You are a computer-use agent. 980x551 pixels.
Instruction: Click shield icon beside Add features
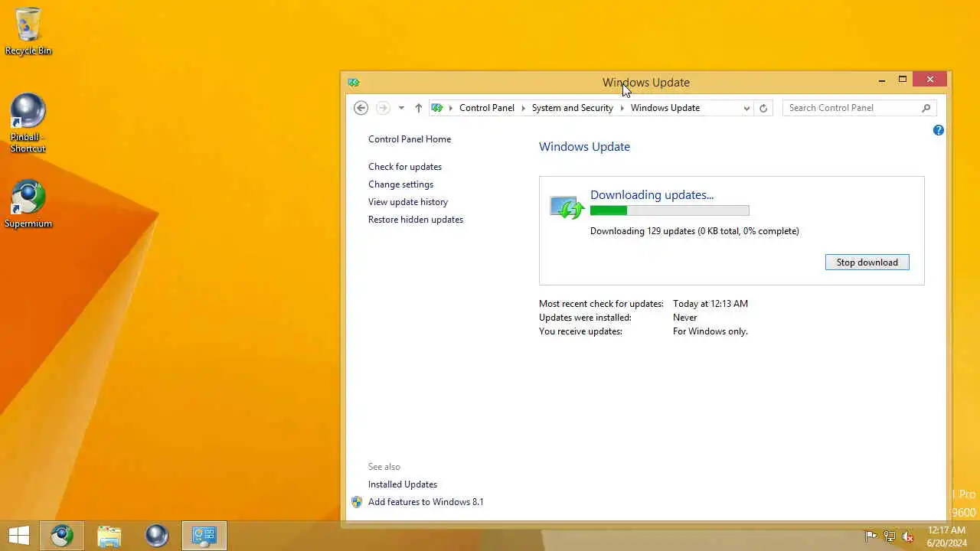[x=357, y=502]
